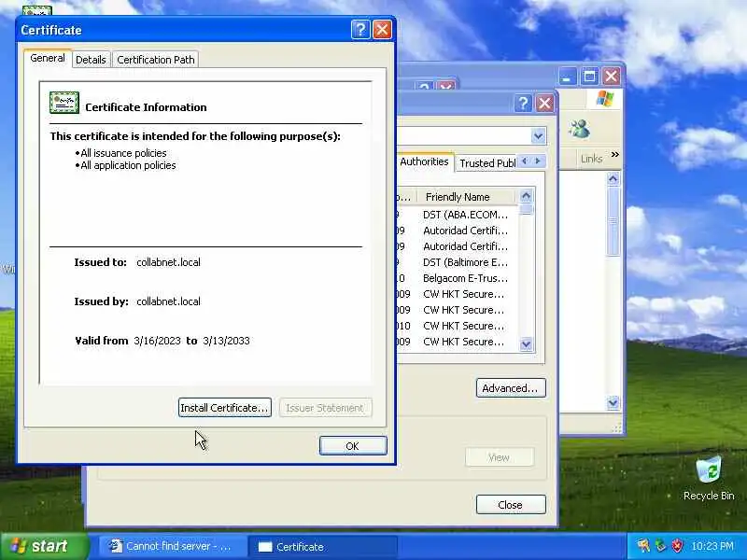
Task: Click the Windows Messenger icon in the browser toolbar
Action: [579, 129]
